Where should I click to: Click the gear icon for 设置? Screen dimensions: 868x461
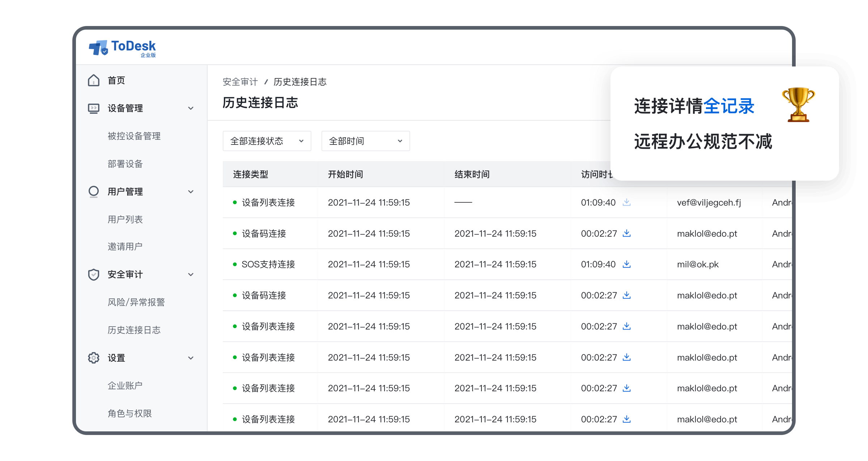pyautogui.click(x=94, y=358)
